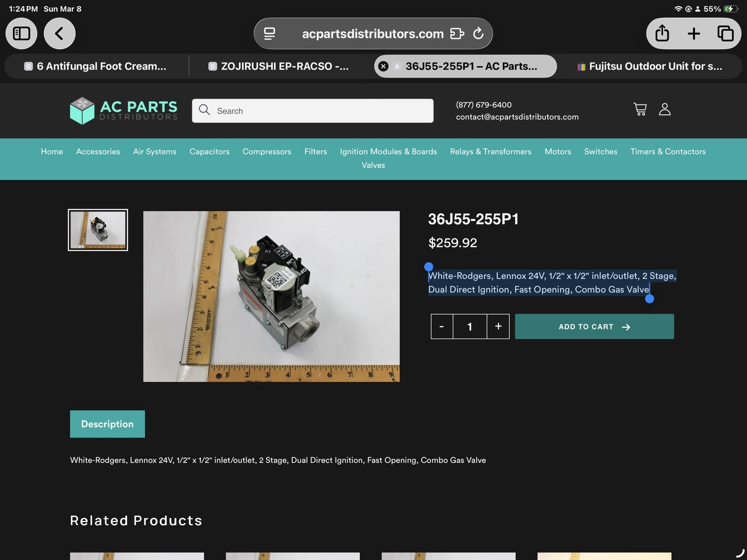Screen dimensions: 747x560
Task: Click the arrow inside Add to Cart
Action: [x=626, y=327]
